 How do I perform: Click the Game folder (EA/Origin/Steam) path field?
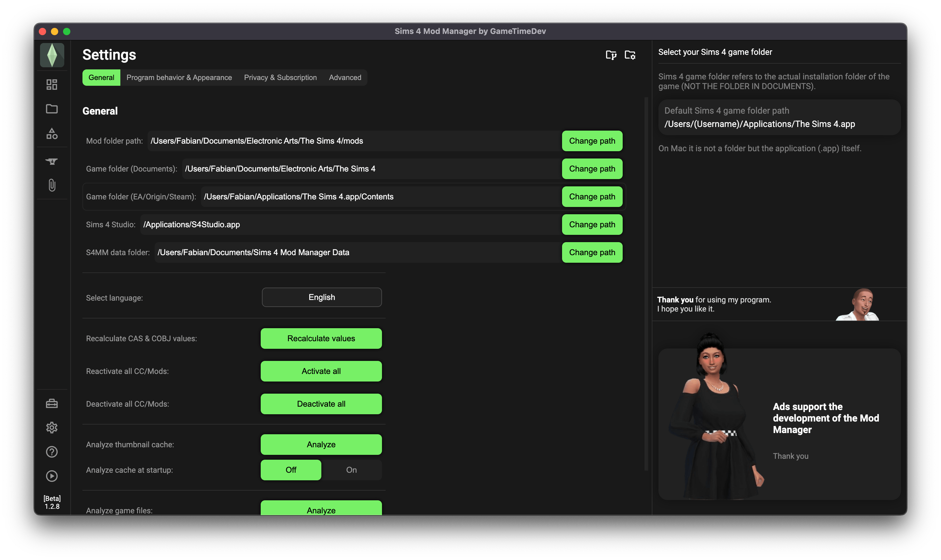coord(381,197)
